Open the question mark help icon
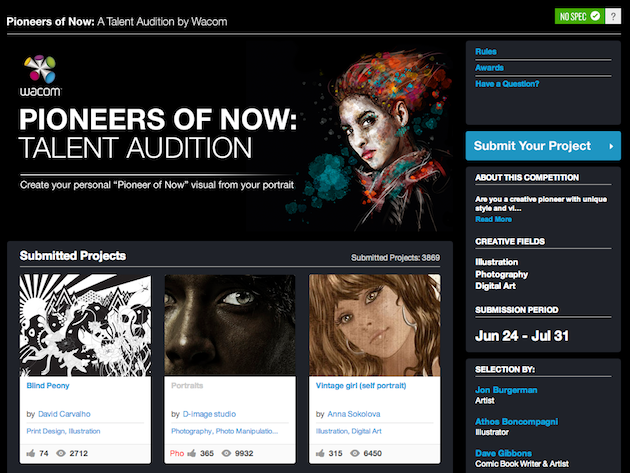Viewport: 630px width, 473px height. coord(613,16)
